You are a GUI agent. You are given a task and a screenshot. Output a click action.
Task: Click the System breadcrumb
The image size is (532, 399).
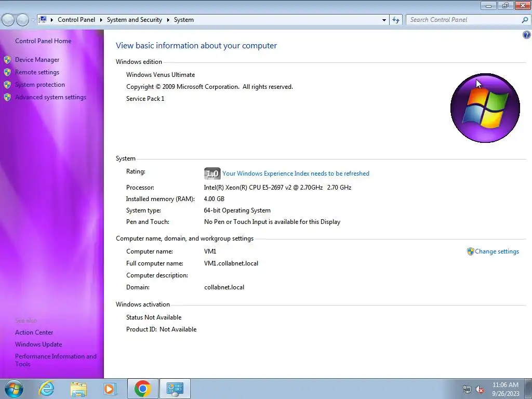coord(184,20)
